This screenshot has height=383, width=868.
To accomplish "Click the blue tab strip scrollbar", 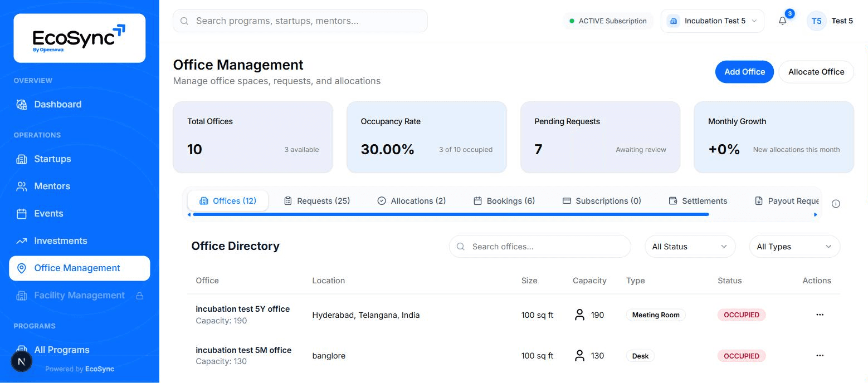I will 450,214.
